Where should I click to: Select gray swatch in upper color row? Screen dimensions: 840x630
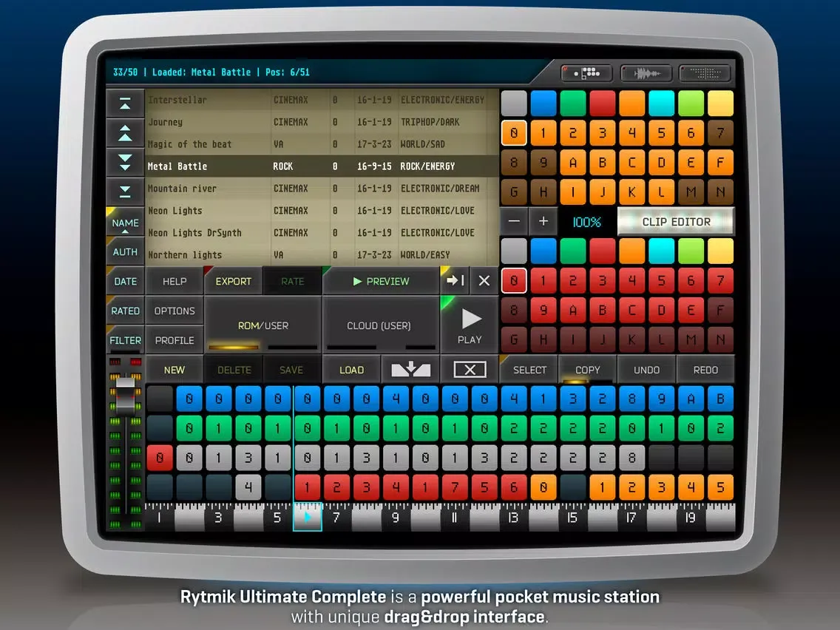[x=514, y=104]
